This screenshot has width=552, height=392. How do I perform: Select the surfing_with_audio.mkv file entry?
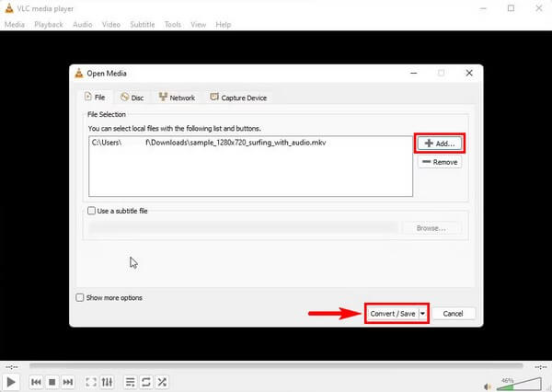click(250, 143)
